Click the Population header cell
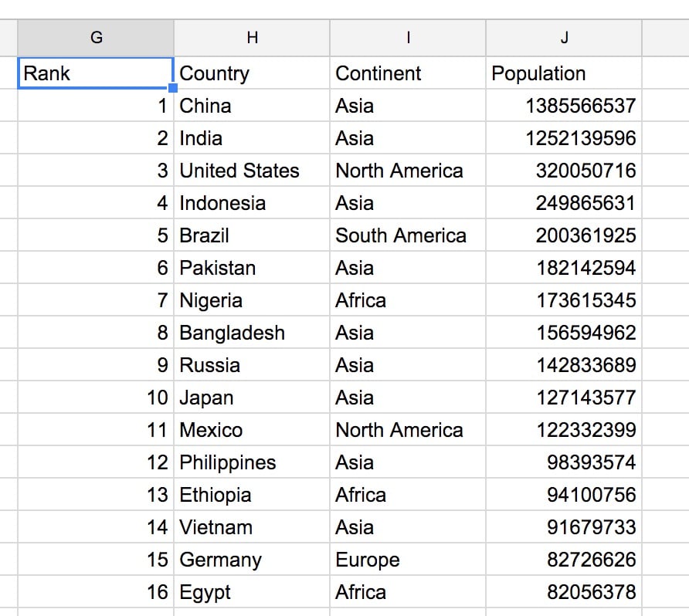The image size is (689, 616). coord(564,73)
